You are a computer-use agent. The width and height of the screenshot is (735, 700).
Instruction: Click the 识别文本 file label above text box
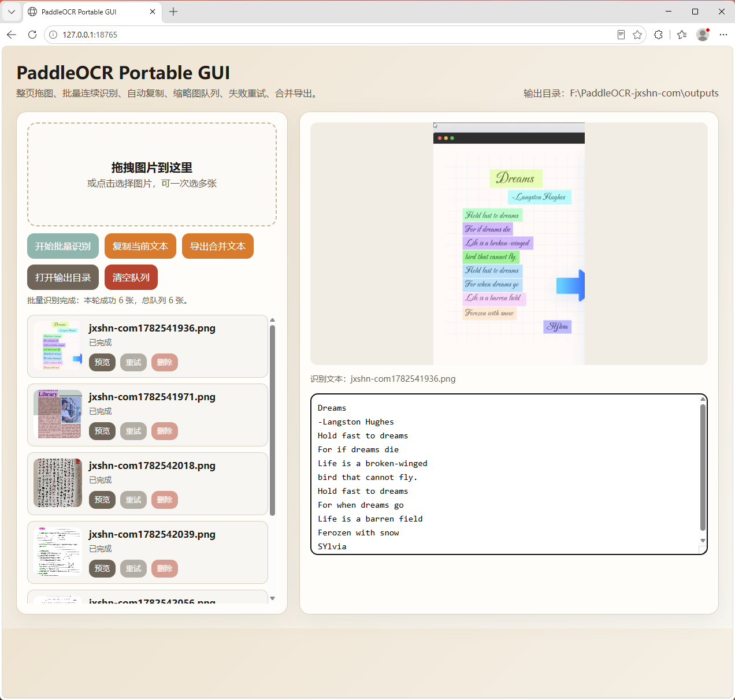point(383,379)
